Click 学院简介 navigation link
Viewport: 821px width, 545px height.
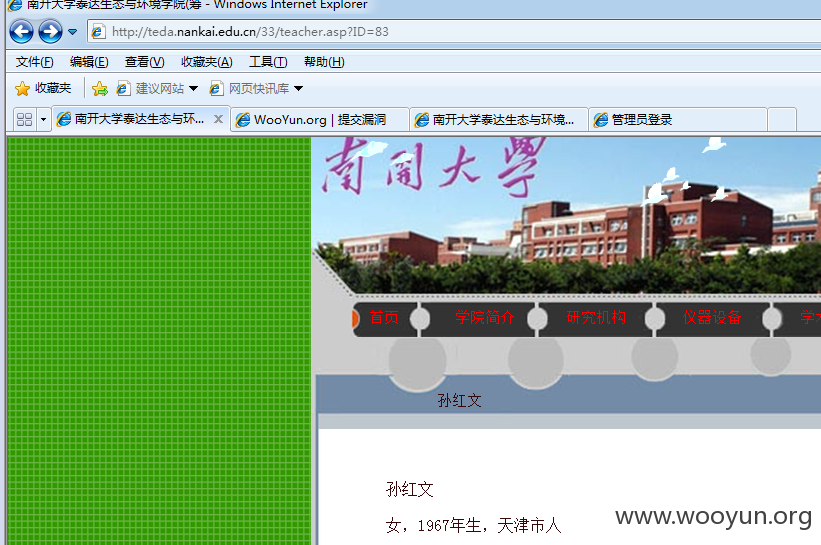point(485,317)
